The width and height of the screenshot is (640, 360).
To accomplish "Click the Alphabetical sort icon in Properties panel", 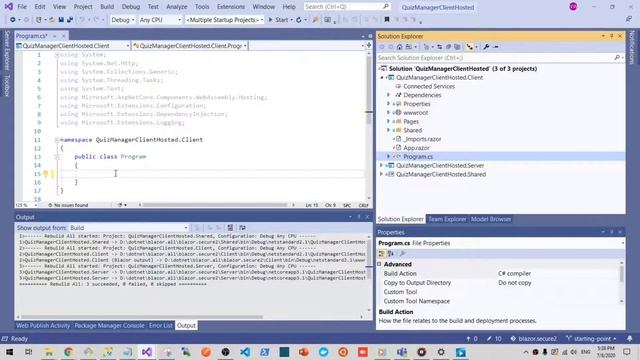I will tap(391, 254).
